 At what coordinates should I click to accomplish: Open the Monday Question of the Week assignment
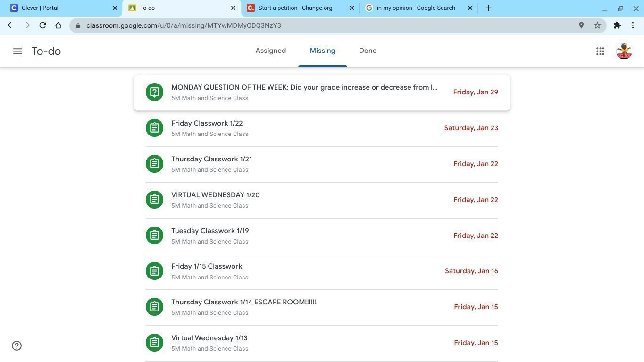click(x=304, y=87)
